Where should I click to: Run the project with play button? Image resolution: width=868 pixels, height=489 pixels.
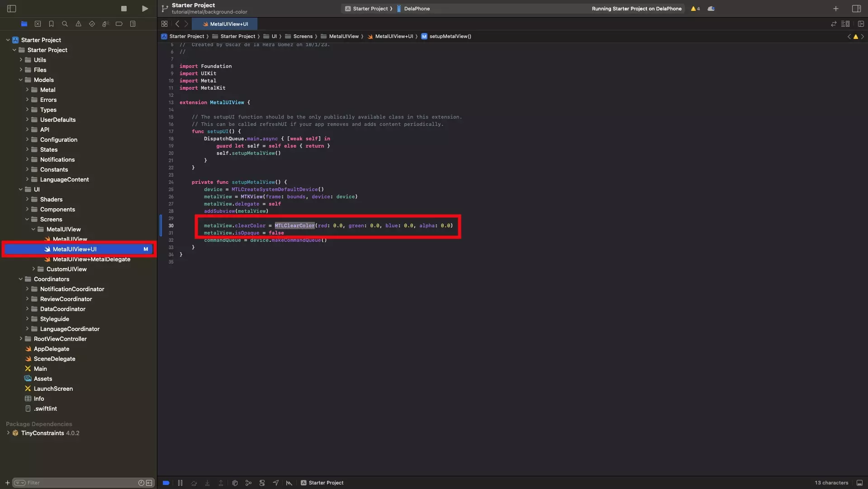[x=145, y=8]
